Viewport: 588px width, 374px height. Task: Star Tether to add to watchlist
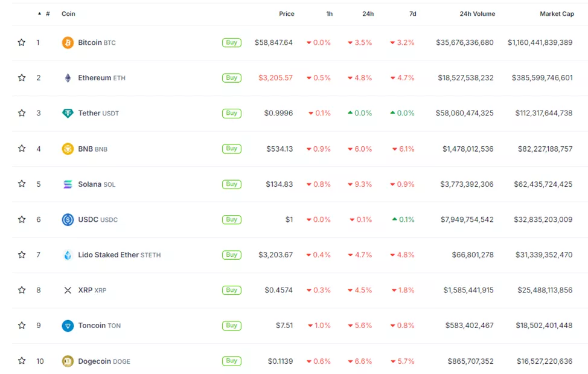pyautogui.click(x=22, y=113)
